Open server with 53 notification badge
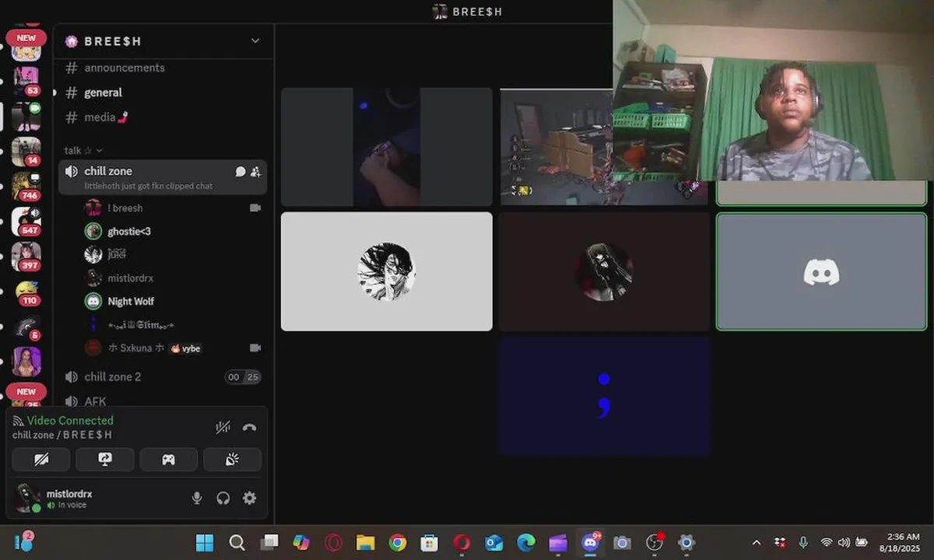This screenshot has height=560, width=934. (x=26, y=80)
